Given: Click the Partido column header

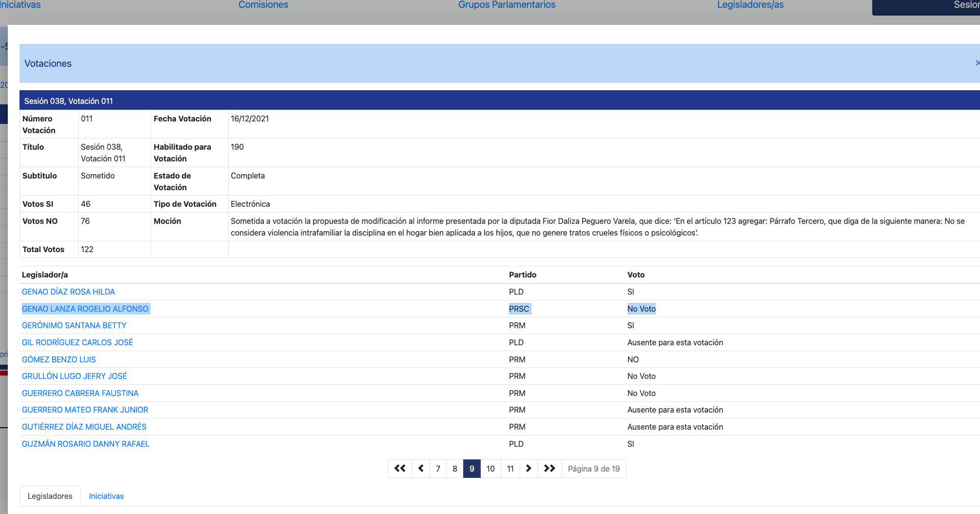Looking at the screenshot, I should 523,275.
